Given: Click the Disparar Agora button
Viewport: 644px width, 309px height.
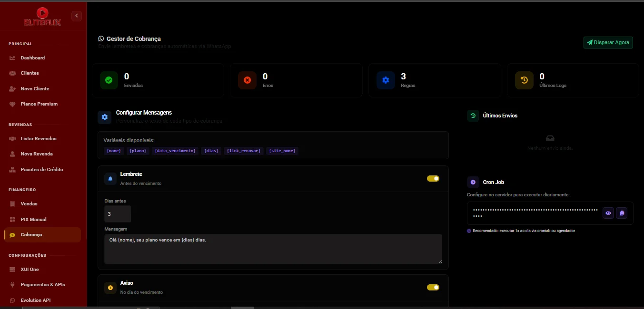Looking at the screenshot, I should tap(608, 42).
